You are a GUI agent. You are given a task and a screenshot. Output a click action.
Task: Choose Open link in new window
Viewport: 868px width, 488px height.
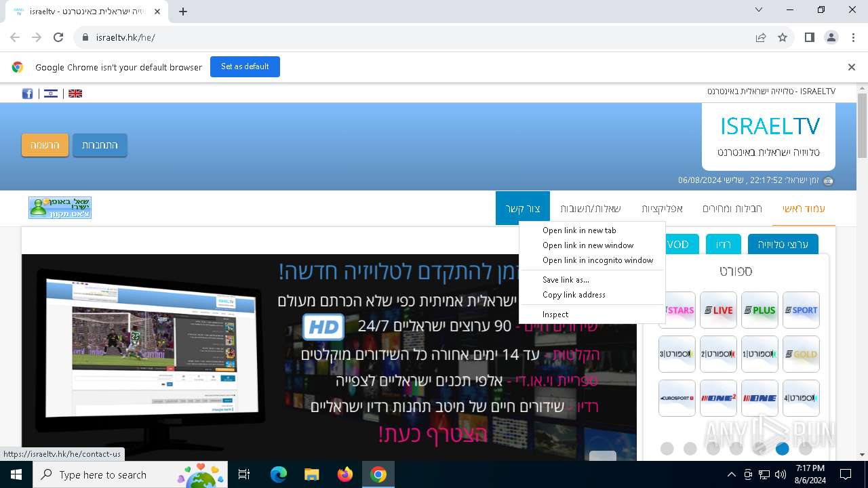click(x=592, y=245)
